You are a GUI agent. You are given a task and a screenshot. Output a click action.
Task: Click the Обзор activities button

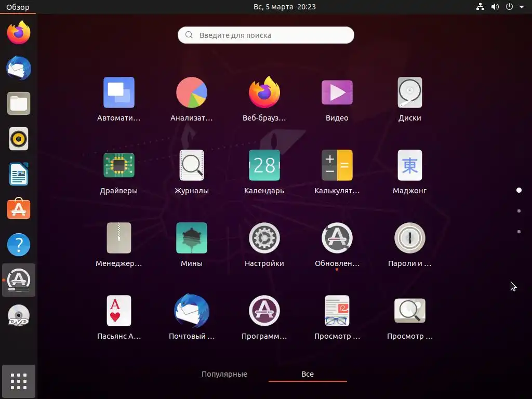pos(18,7)
